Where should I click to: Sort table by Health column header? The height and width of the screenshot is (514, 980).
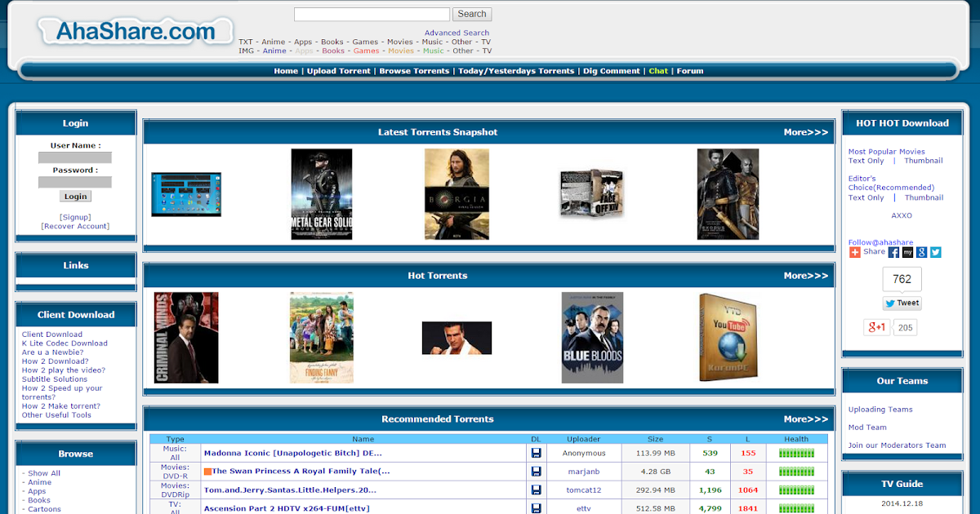click(x=796, y=439)
